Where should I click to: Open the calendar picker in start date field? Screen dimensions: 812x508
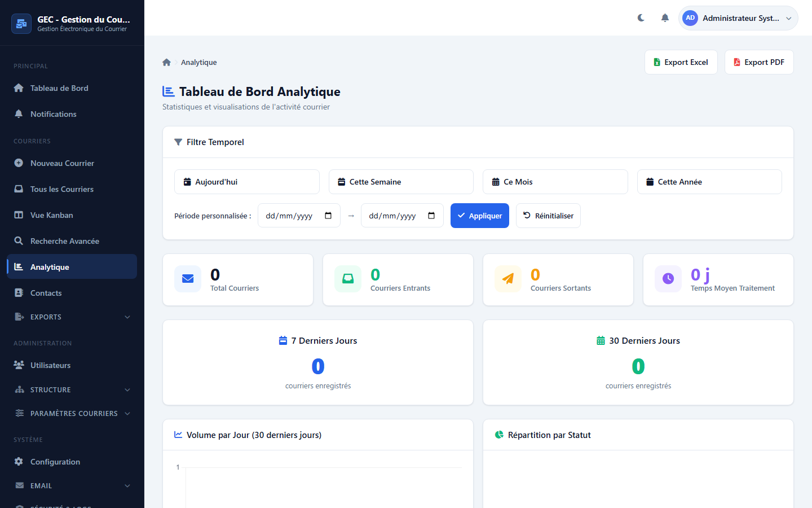point(328,216)
